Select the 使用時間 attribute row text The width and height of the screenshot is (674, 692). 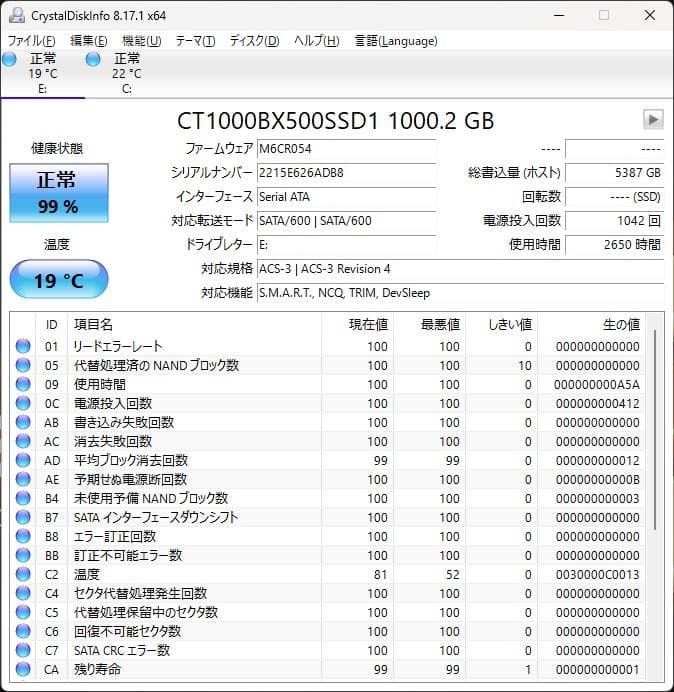(100, 384)
